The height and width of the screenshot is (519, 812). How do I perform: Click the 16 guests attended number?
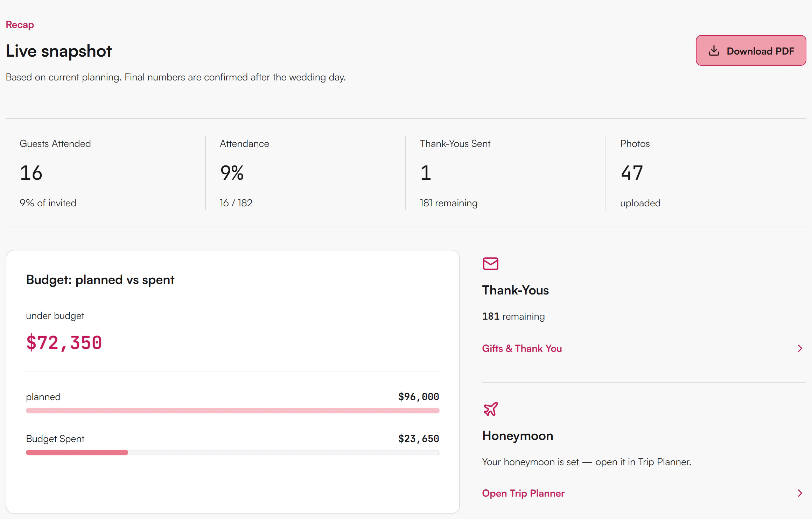(x=31, y=173)
